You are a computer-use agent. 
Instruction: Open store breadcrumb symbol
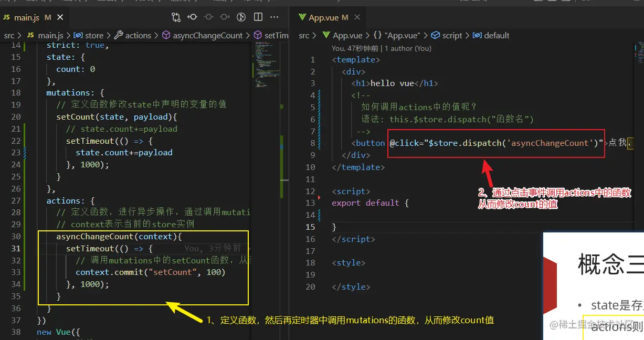click(94, 36)
